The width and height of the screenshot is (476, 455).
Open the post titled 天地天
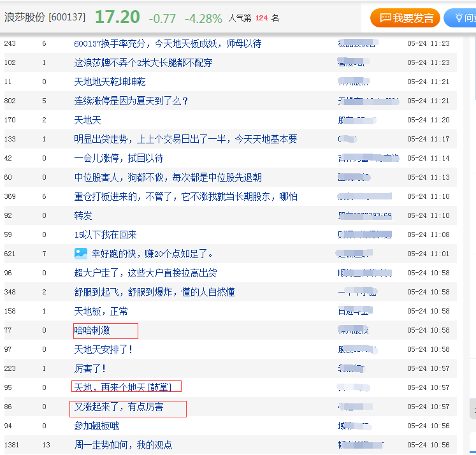pyautogui.click(x=87, y=120)
